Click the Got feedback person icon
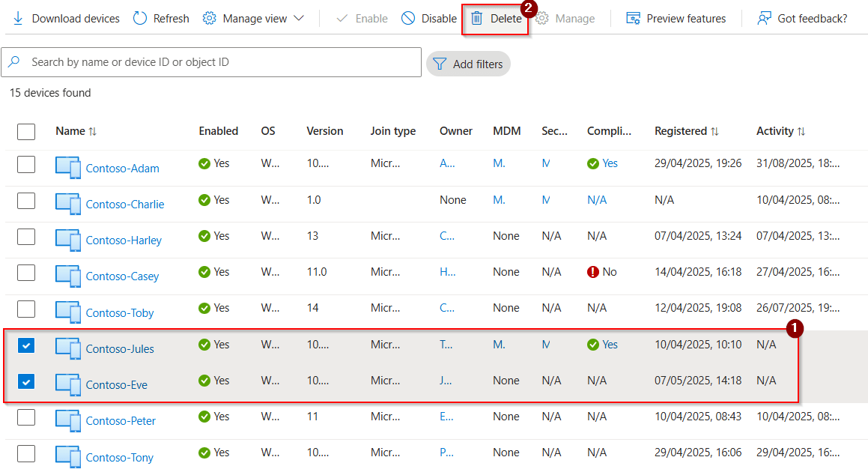868x475 pixels. tap(764, 18)
